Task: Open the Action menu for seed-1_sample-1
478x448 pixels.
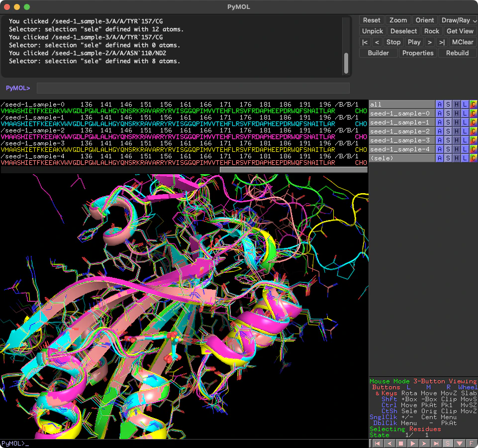Action: coord(440,122)
